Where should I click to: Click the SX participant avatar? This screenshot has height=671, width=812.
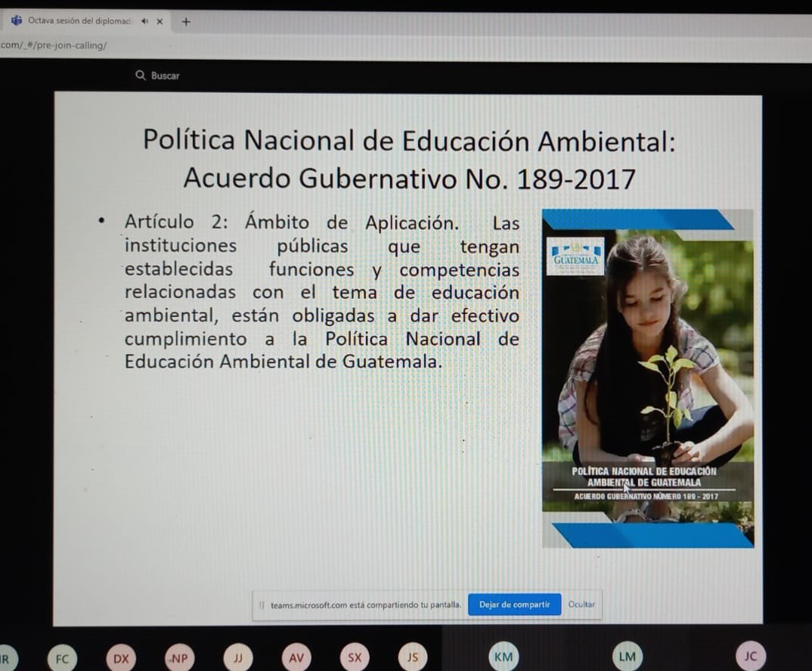(354, 658)
